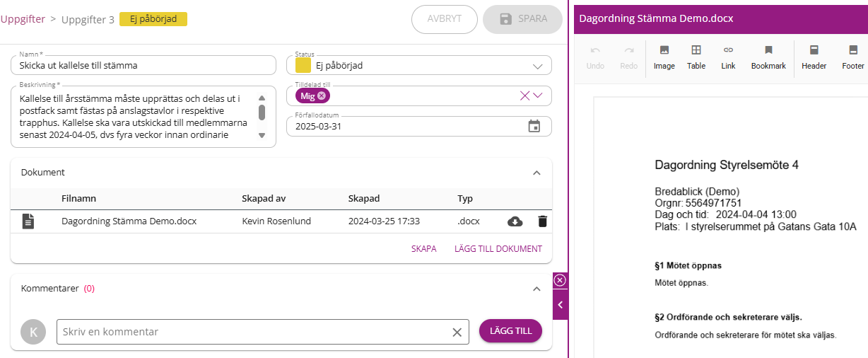Sort by Typ column header
Viewport: 868px width, 358px height.
[x=465, y=199]
